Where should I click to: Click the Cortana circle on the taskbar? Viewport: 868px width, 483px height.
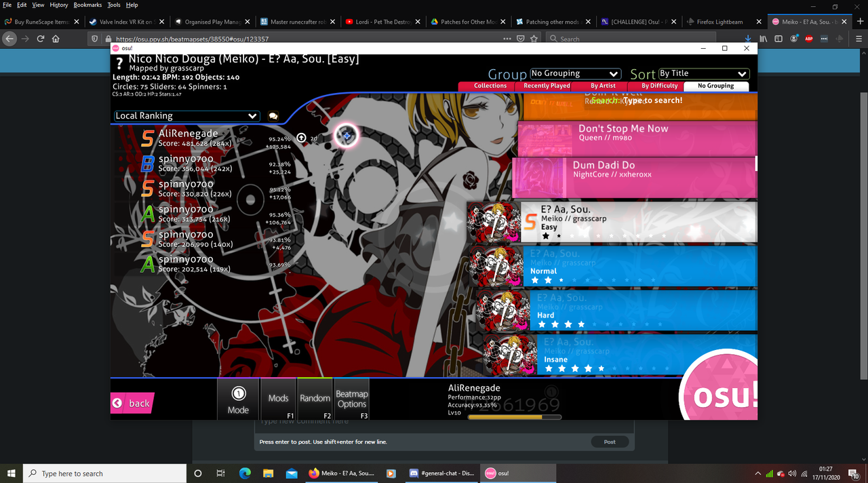tap(198, 473)
